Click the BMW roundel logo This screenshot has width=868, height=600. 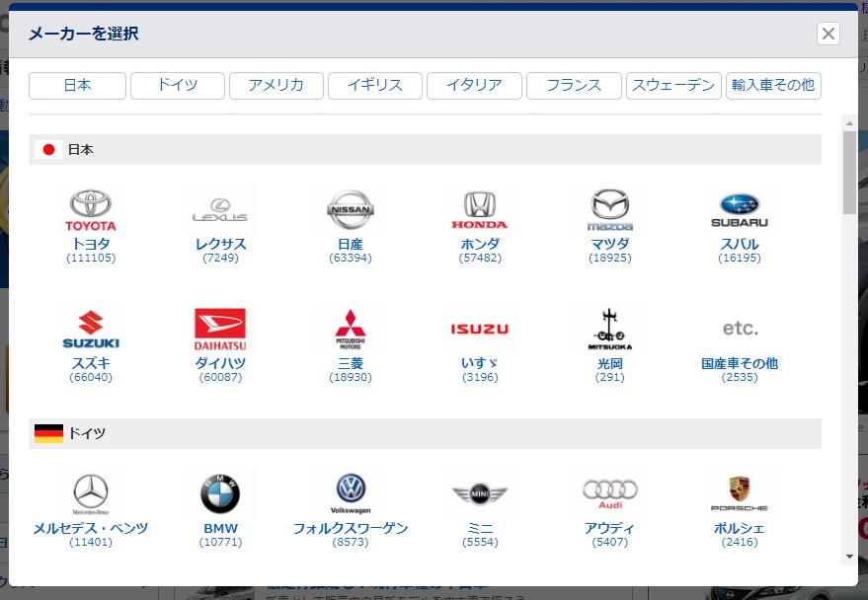click(220, 493)
